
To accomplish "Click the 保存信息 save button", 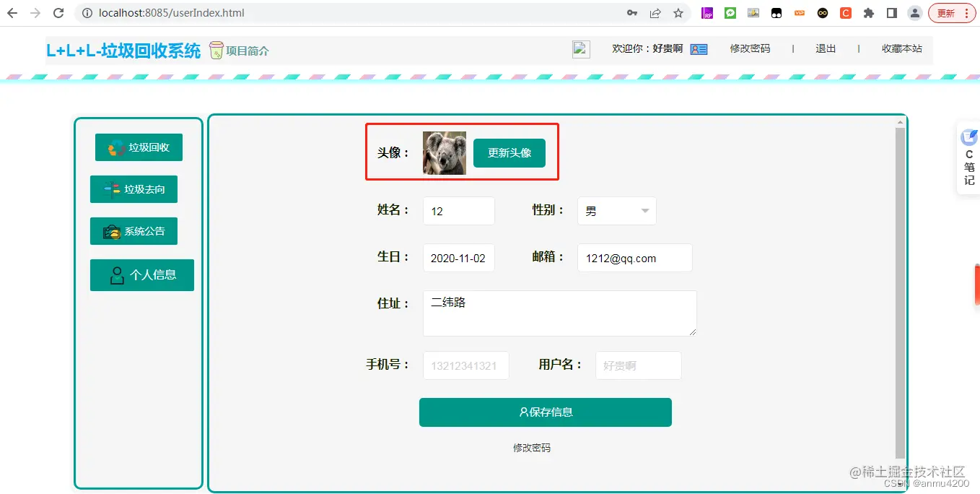I will pyautogui.click(x=546, y=412).
